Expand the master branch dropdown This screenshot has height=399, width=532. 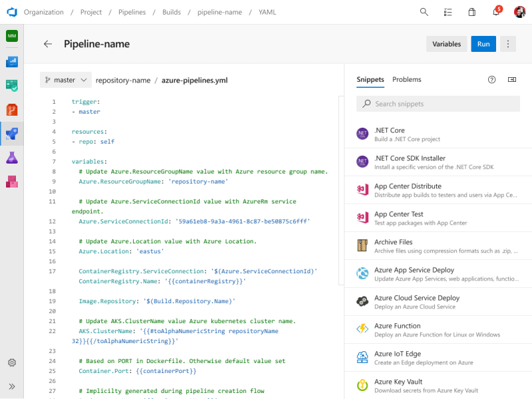tap(65, 80)
